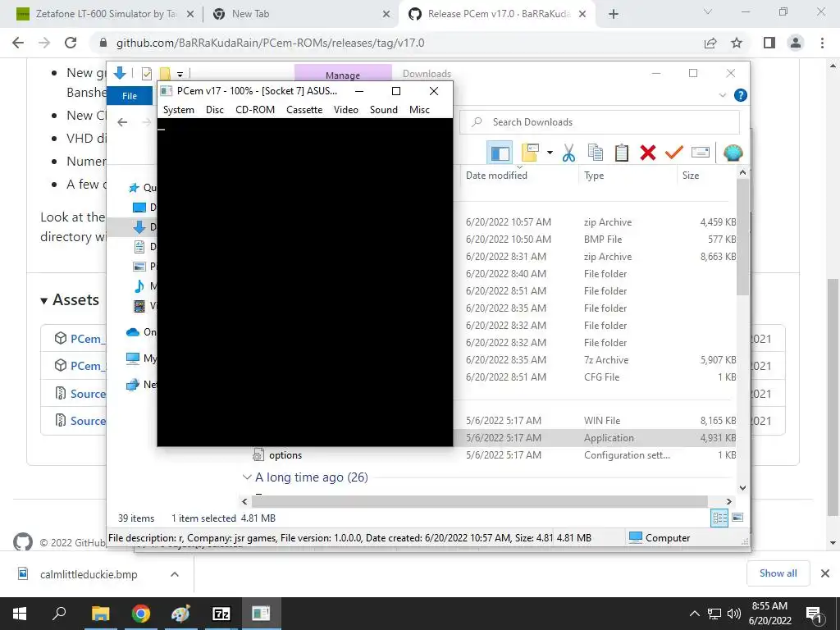Open Chrome tab search dropdown
The width and height of the screenshot is (840, 630).
[x=708, y=11]
